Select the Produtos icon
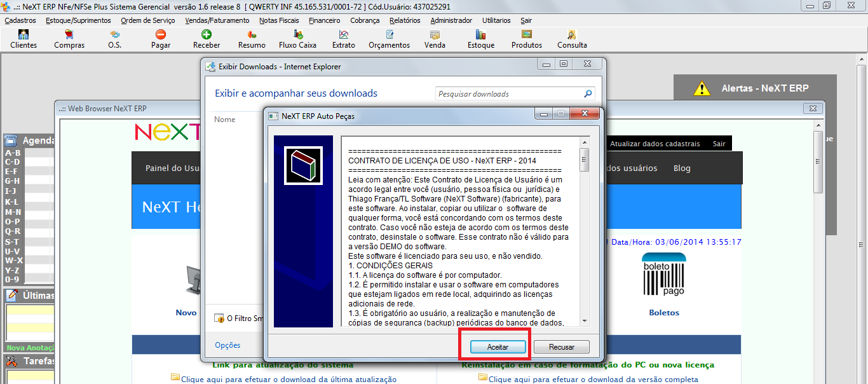The height and width of the screenshot is (384, 868). point(526,38)
